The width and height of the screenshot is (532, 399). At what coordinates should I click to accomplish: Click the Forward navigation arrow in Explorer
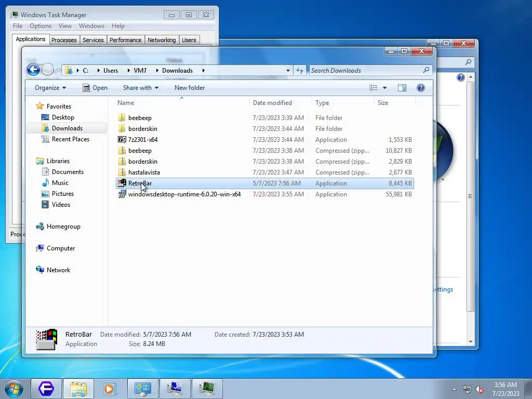coord(47,70)
